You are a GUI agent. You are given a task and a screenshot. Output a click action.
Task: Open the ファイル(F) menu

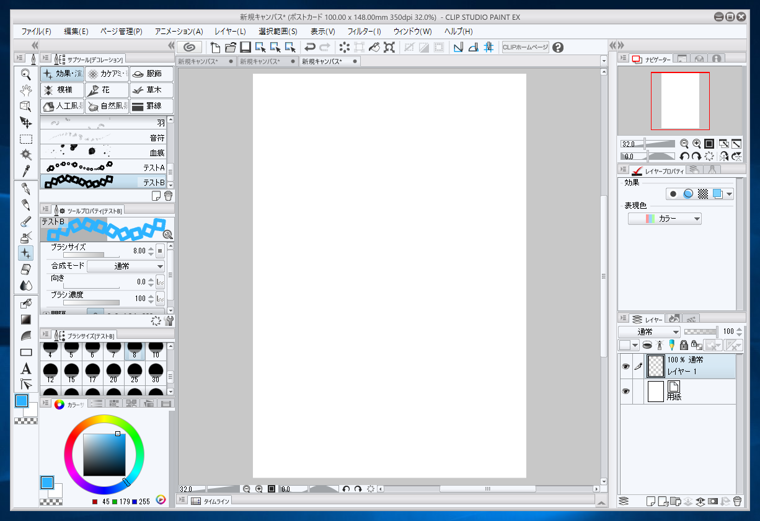coord(36,31)
